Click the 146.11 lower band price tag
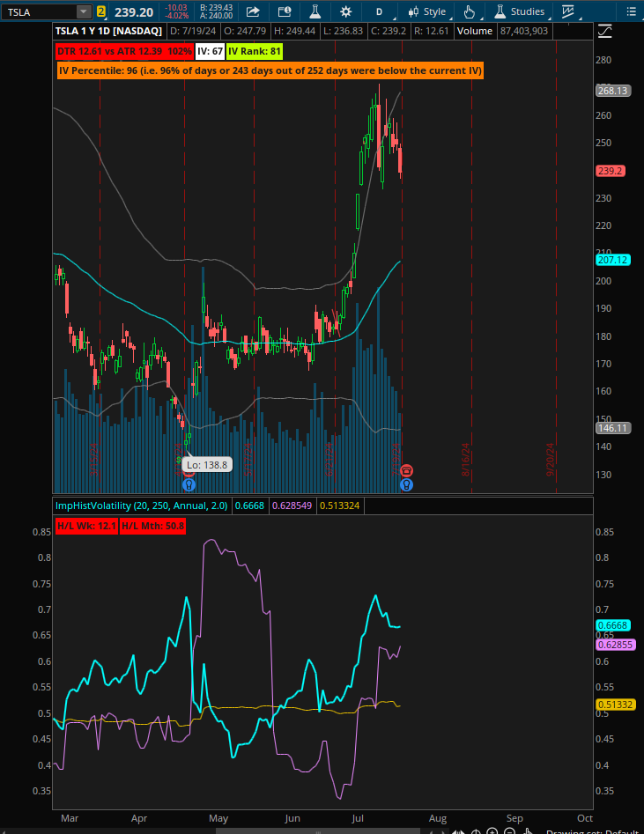The height and width of the screenshot is (834, 644). pyautogui.click(x=613, y=428)
